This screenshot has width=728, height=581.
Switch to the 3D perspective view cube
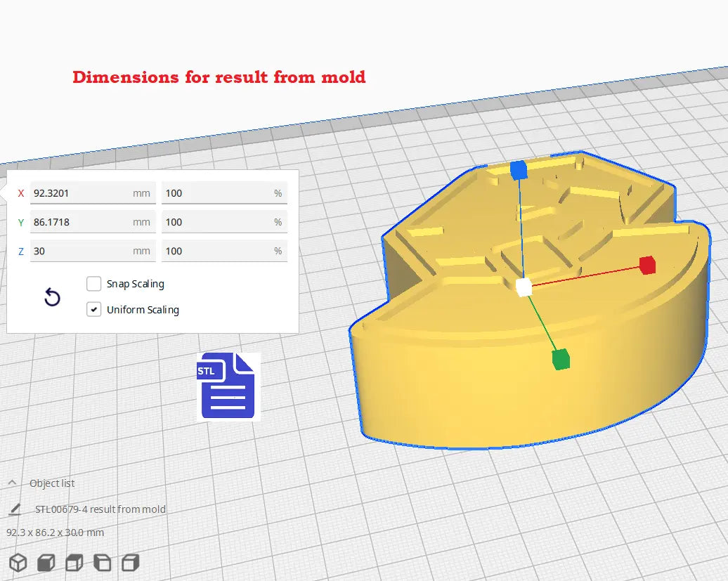[x=18, y=562]
